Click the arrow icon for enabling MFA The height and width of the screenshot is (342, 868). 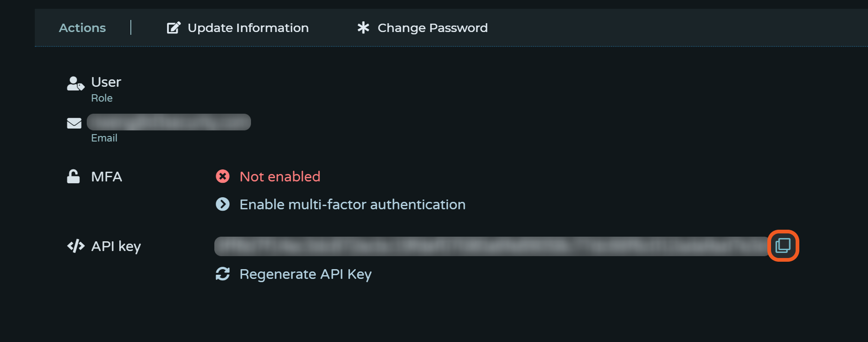223,204
